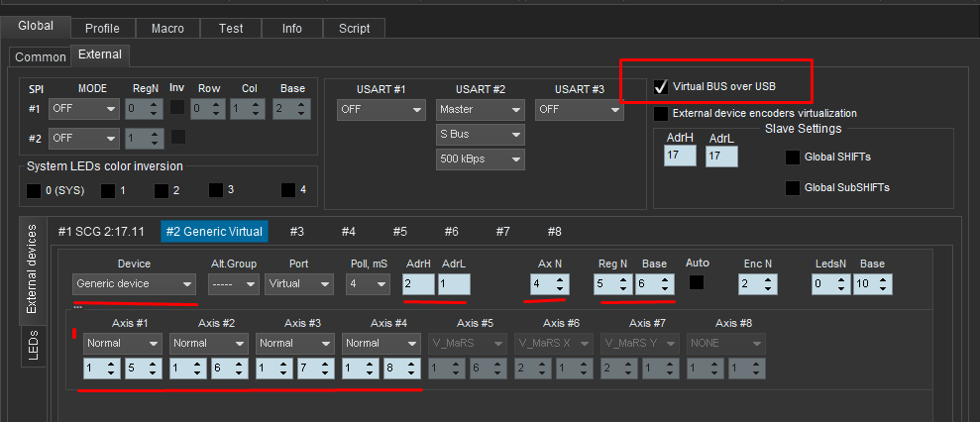Viewport: 980px width, 422px height.
Task: Open USART #1 OFF dropdown
Action: (x=381, y=110)
